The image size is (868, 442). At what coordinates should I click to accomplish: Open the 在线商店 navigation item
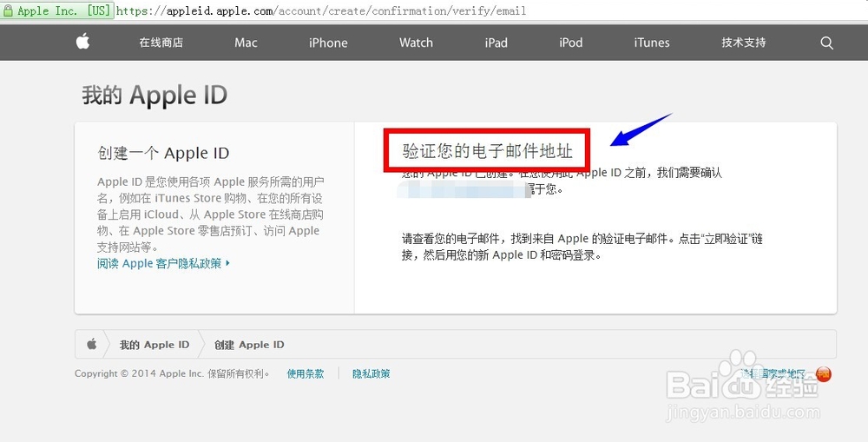pos(161,43)
